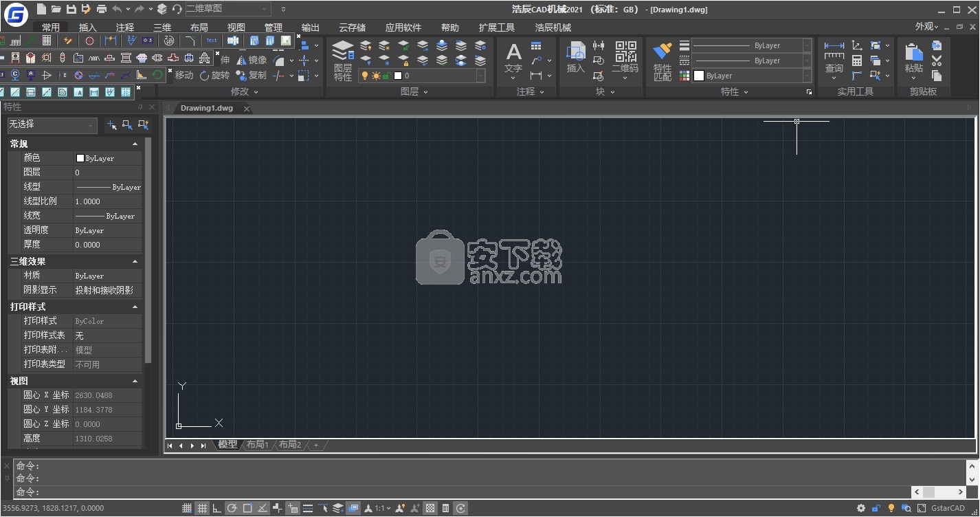Open the 浩辰机械 ribbon tab
980x517 pixels.
coord(553,27)
